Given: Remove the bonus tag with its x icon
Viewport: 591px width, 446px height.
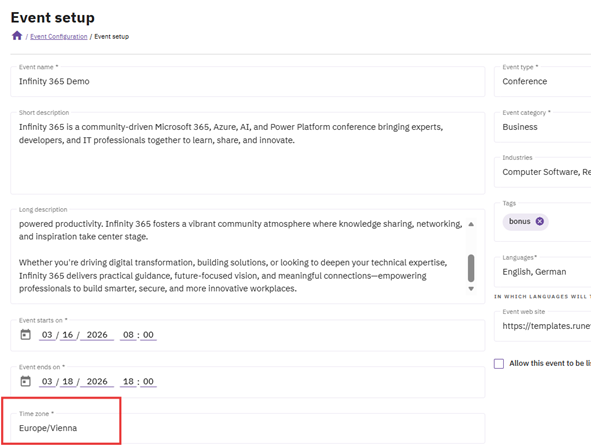Looking at the screenshot, I should click(539, 221).
